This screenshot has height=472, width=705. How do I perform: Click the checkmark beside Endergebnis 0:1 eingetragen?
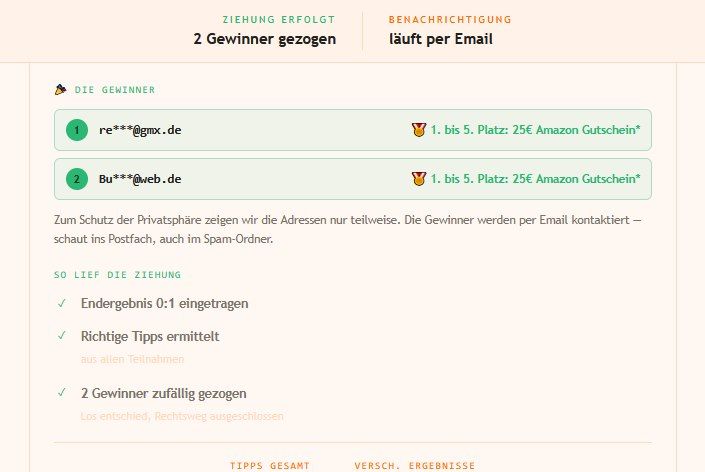[x=62, y=303]
